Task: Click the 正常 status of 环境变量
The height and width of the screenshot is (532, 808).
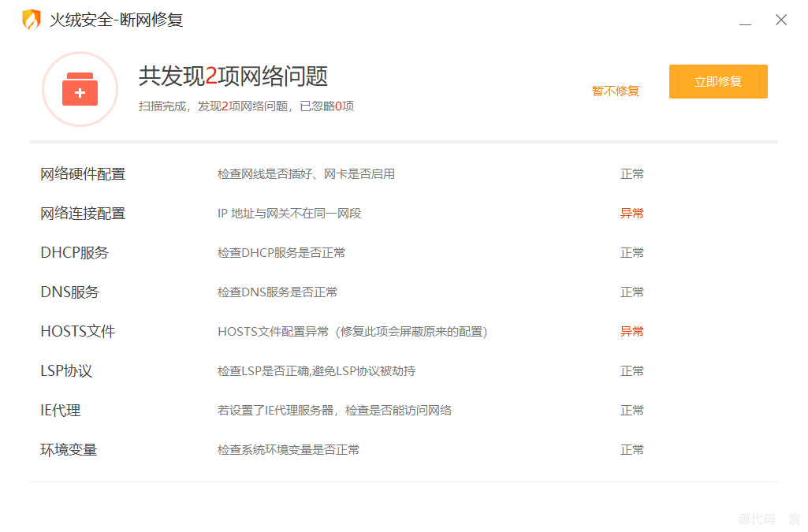Action: tap(632, 450)
